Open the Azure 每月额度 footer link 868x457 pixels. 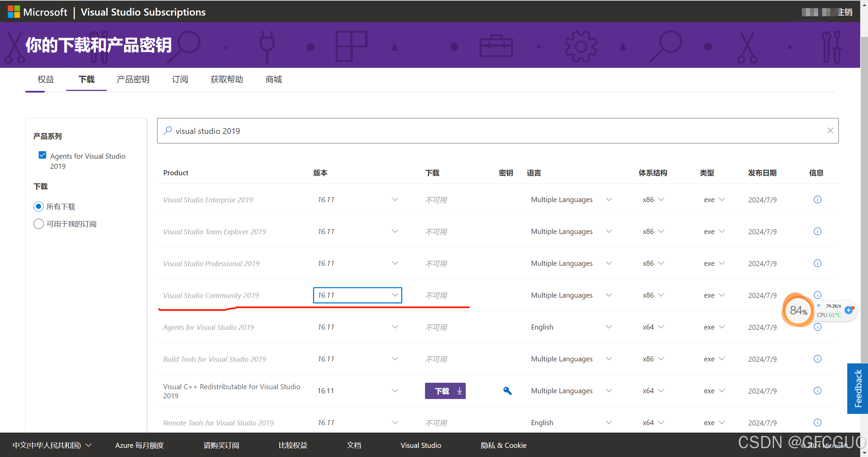139,445
